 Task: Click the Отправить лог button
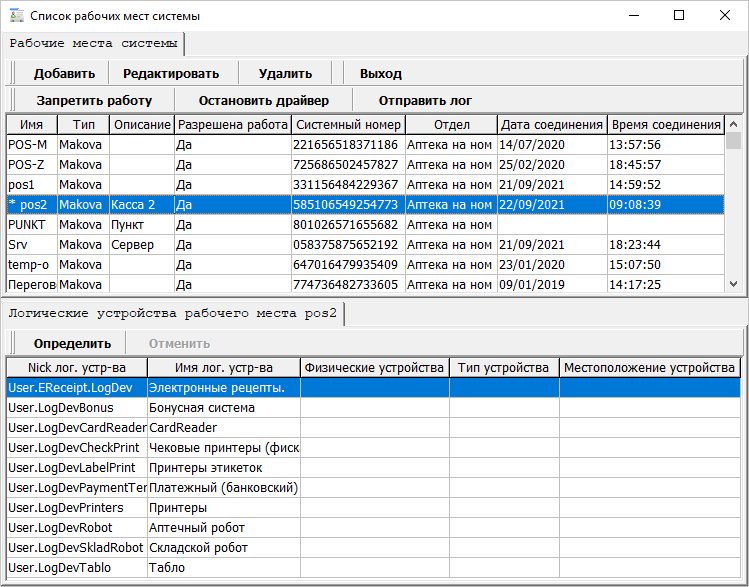click(425, 100)
